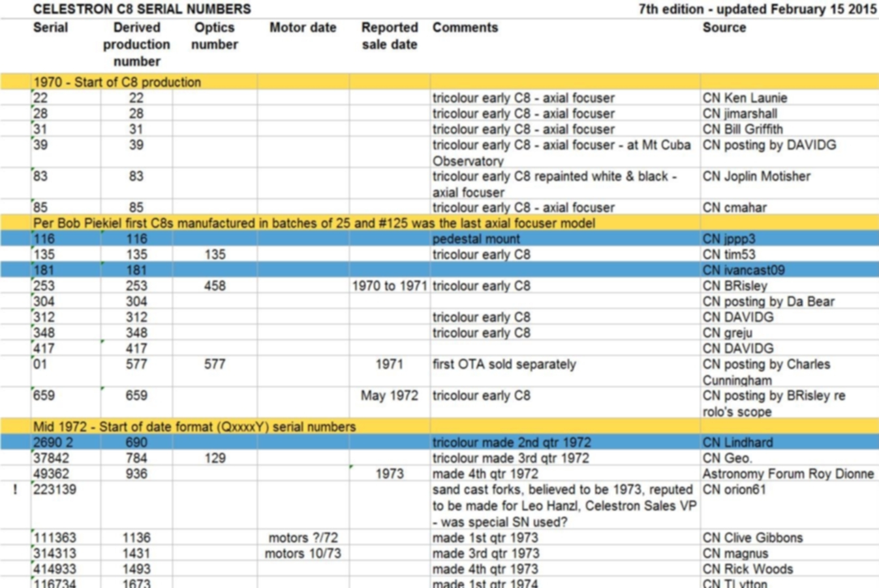Viewport: 879px width, 588px height.
Task: Click serial cell '37842'
Action: tap(51, 458)
